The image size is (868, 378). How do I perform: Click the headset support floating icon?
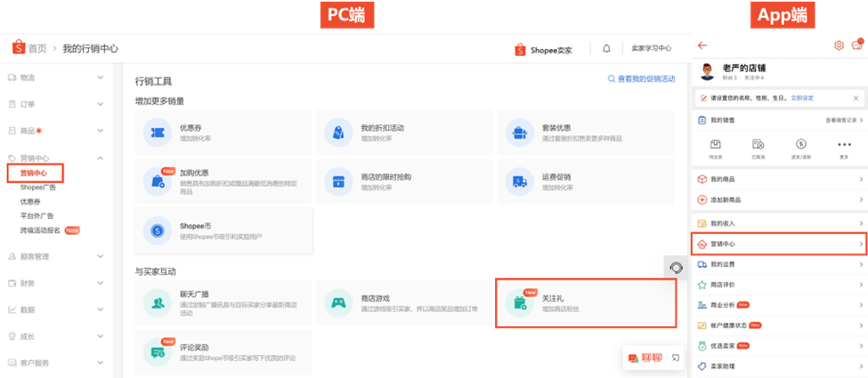pyautogui.click(x=676, y=267)
